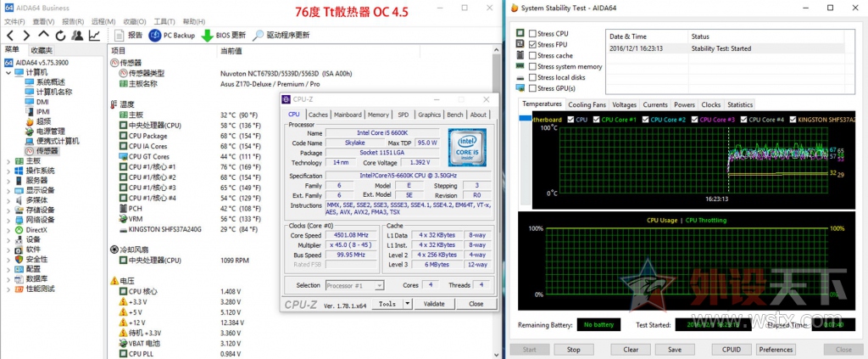
Task: Open the line-chart icon in AIDA64 toolbar
Action: (x=95, y=36)
